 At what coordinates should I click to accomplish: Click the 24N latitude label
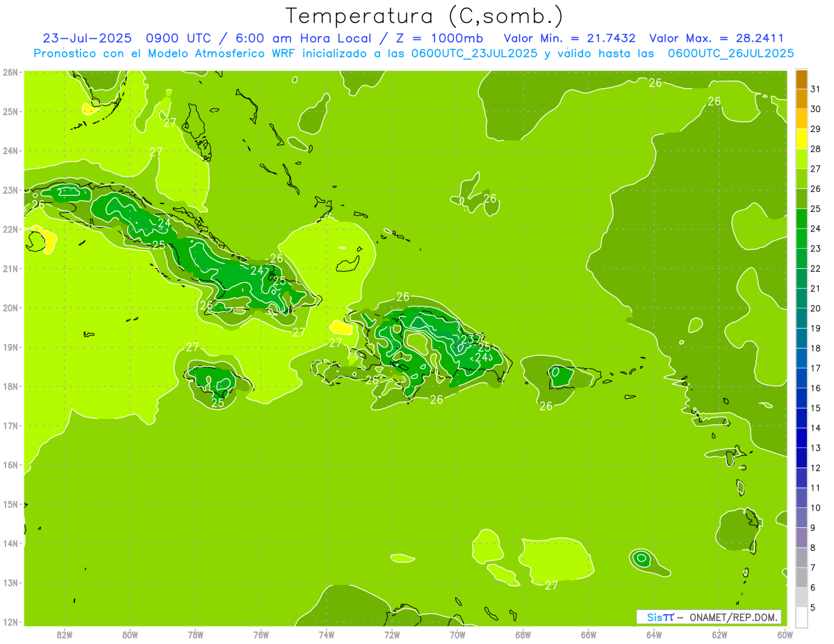(x=10, y=151)
